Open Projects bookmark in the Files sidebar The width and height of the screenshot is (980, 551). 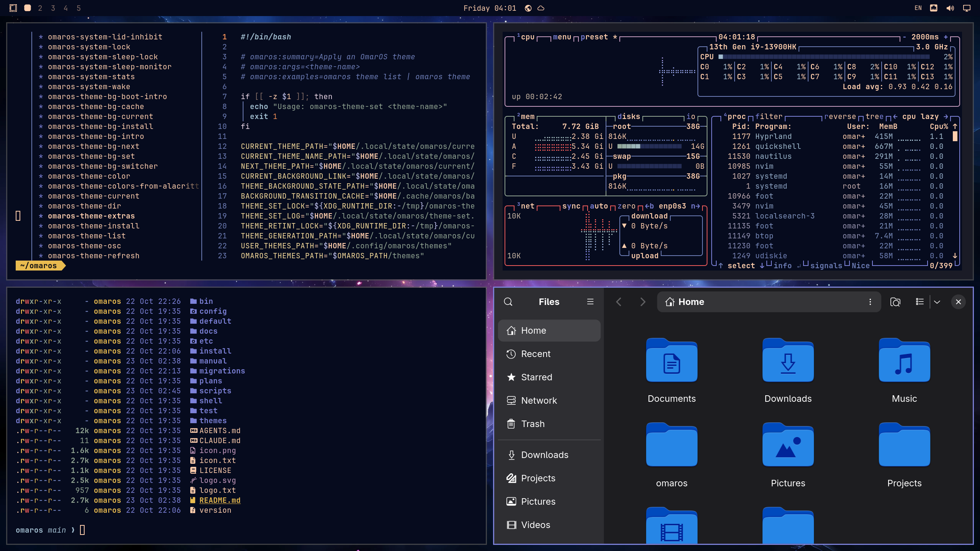(549, 478)
